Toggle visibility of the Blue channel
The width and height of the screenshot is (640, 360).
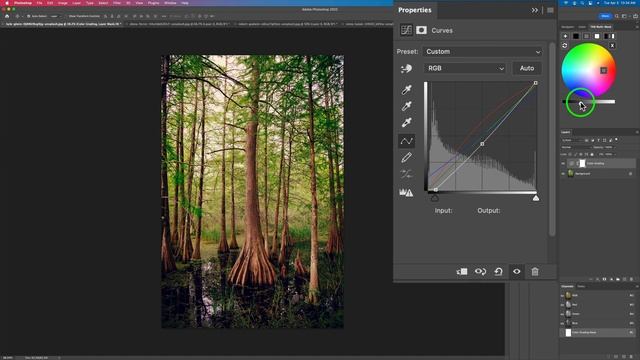pyautogui.click(x=562, y=323)
